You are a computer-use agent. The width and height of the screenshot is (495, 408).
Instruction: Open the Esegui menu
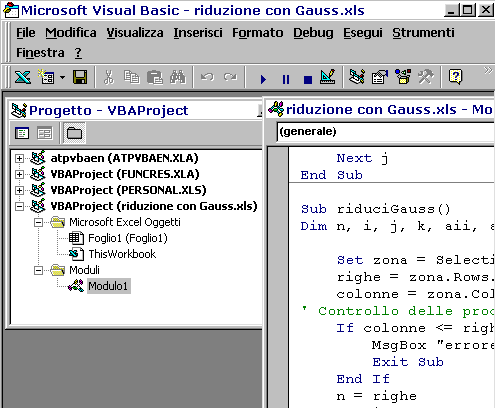coord(363,33)
